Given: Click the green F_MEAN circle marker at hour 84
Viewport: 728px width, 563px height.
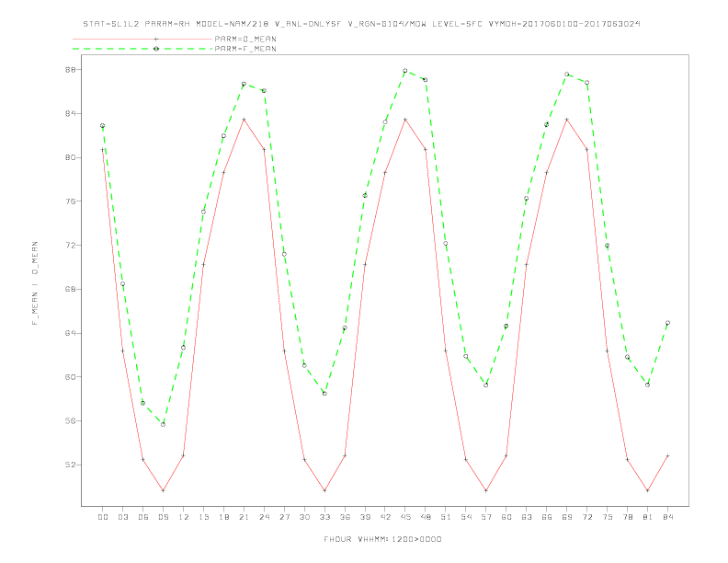Looking at the screenshot, I should (x=667, y=323).
